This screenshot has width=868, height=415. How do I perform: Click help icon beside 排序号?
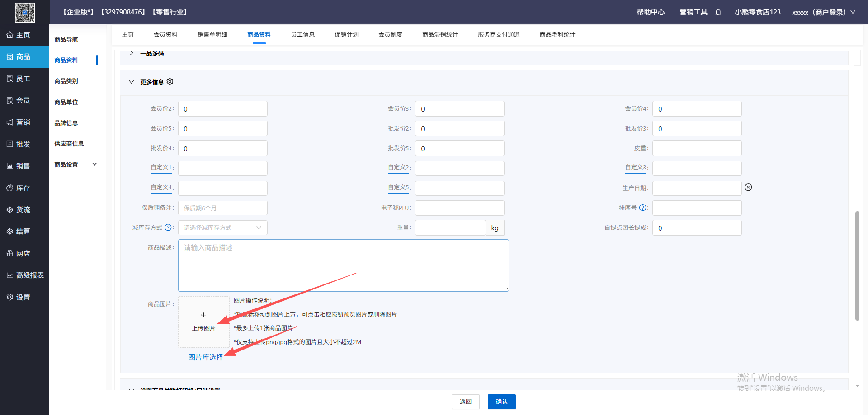(x=642, y=208)
